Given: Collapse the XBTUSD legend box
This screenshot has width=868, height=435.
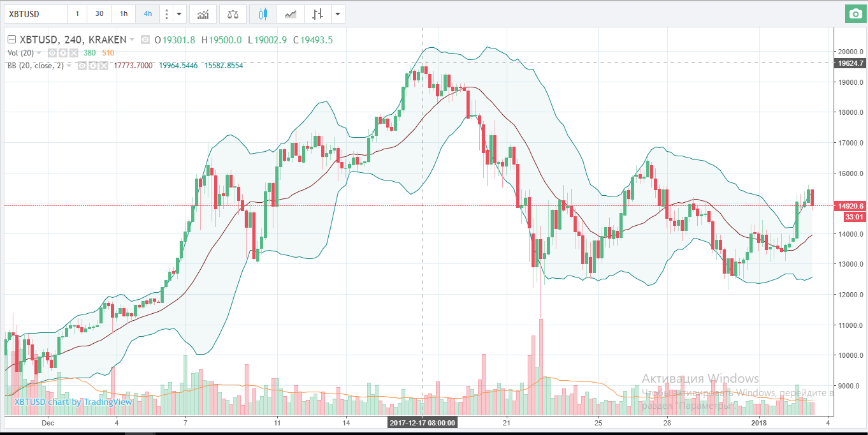Looking at the screenshot, I should click(11, 40).
